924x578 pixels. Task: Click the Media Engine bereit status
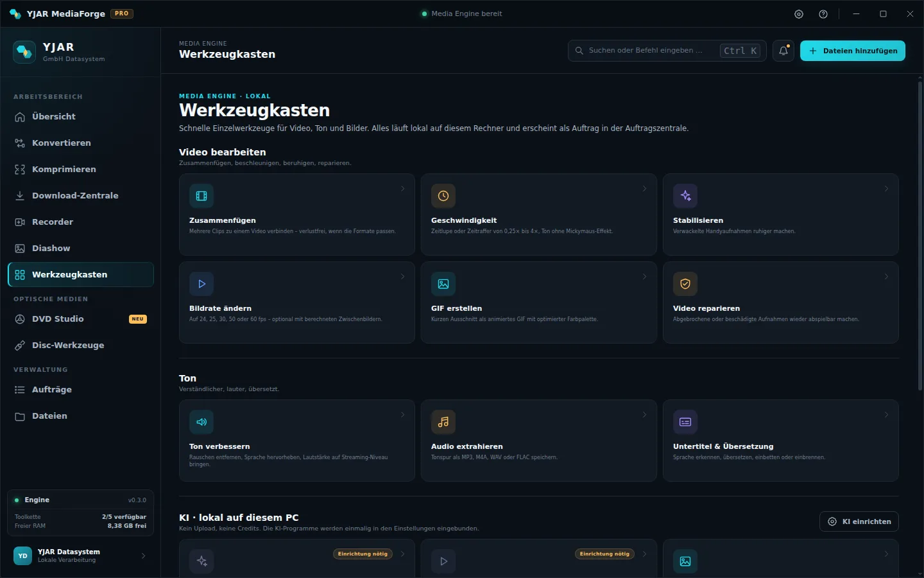pos(462,13)
